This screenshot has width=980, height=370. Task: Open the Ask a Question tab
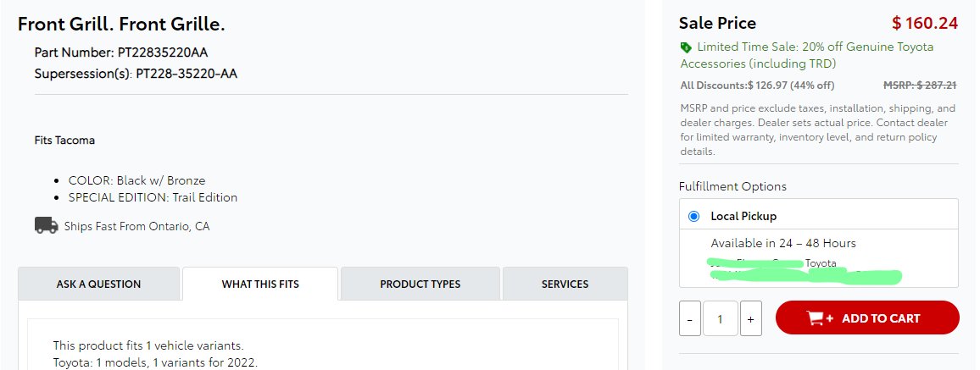click(98, 284)
